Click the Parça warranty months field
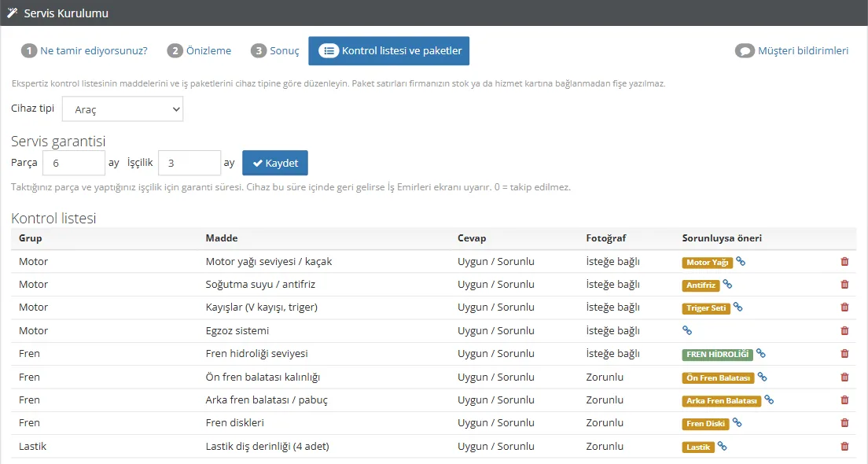Viewport: 868px width, 464px height. (74, 163)
